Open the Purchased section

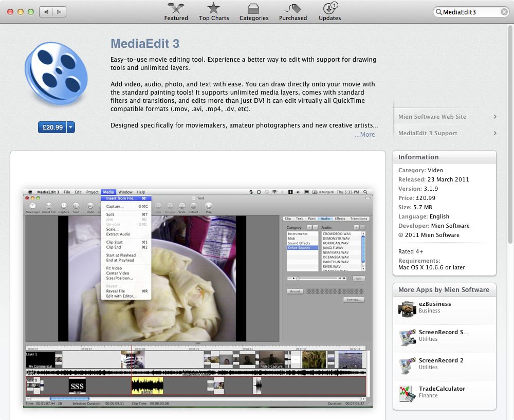point(293,12)
